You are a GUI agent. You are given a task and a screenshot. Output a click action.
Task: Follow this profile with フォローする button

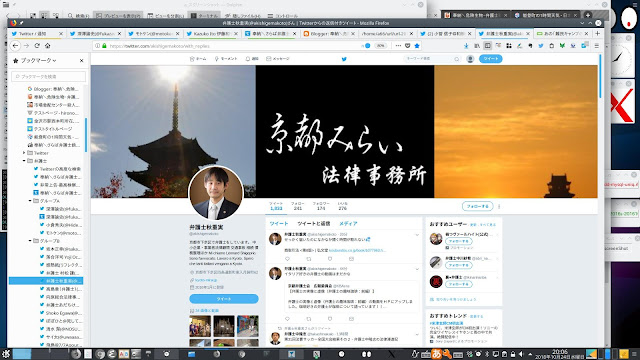[478, 207]
